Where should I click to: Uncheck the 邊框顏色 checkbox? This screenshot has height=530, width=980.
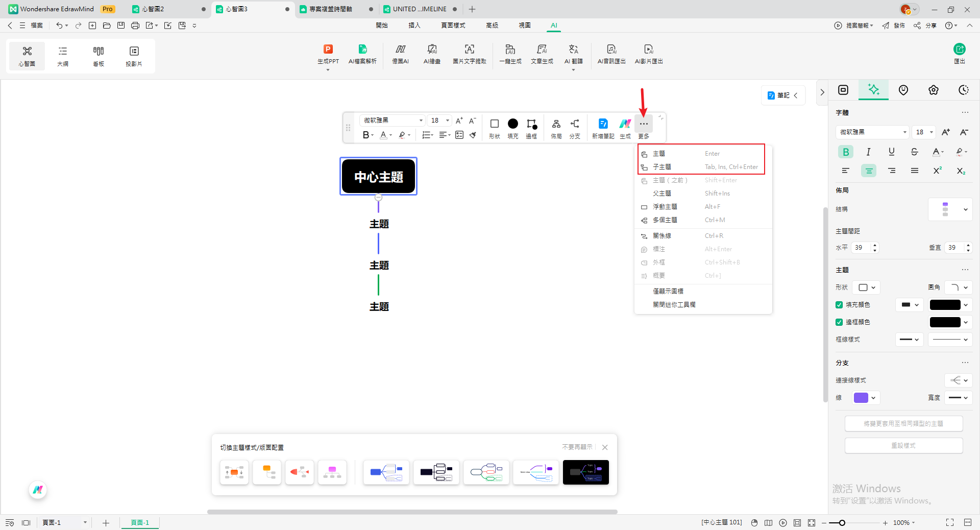click(839, 322)
